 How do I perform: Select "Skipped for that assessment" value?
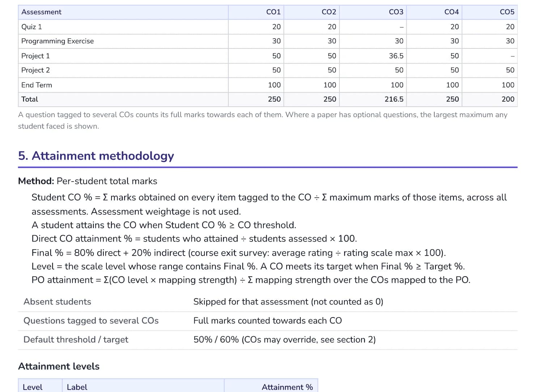[x=288, y=302]
